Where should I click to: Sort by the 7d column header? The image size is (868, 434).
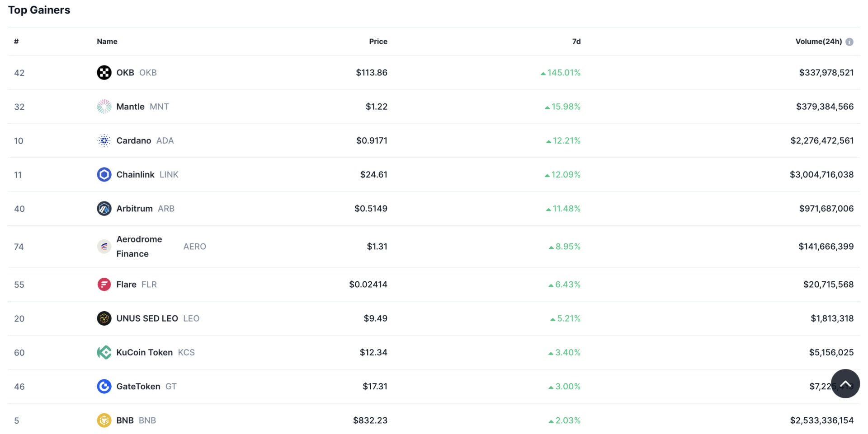point(576,42)
